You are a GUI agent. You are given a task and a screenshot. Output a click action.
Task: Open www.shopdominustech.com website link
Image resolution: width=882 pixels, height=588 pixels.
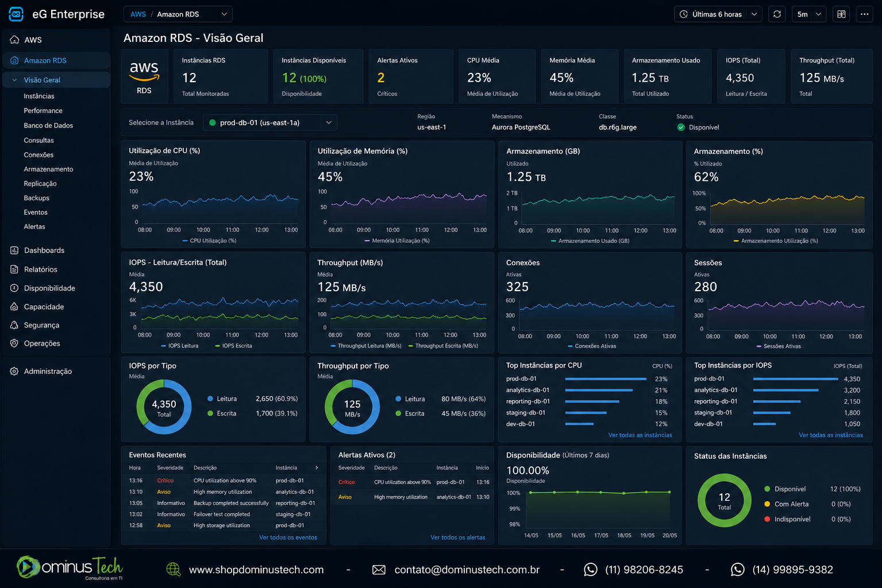click(256, 570)
